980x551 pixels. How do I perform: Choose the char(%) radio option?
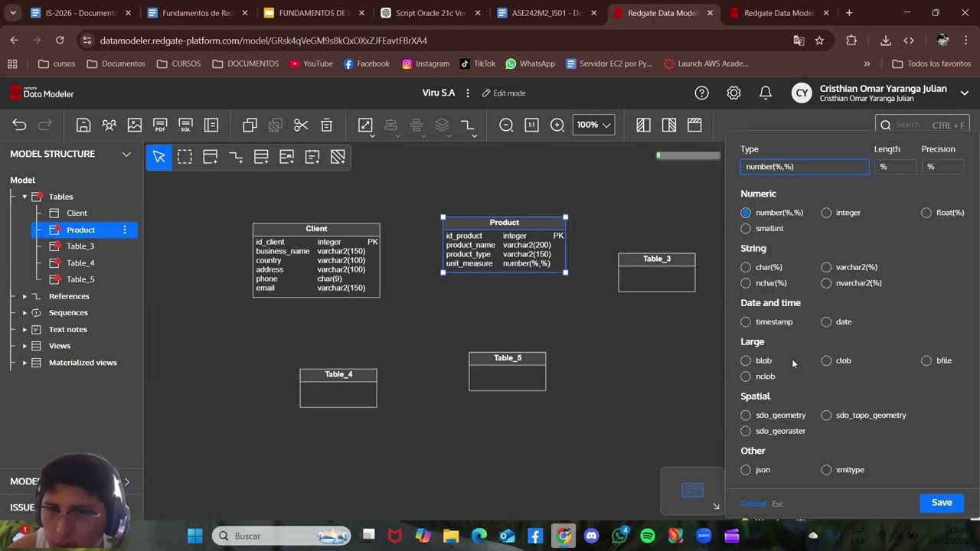pos(746,267)
